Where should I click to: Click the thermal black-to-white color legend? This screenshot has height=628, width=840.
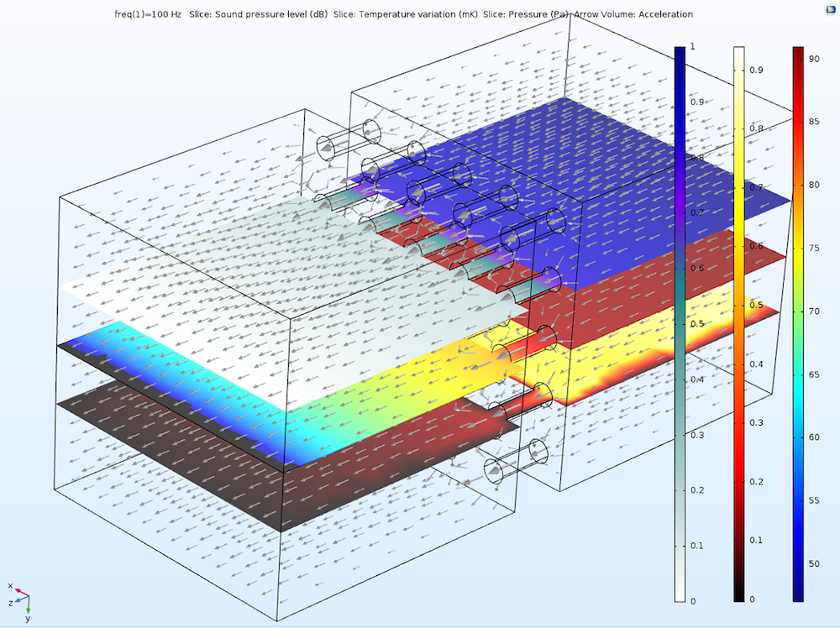[738, 324]
